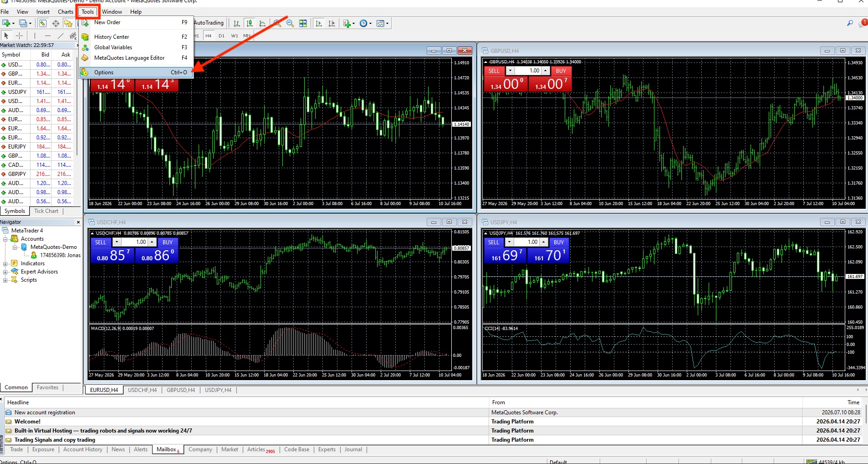Select the Trendline drawing tool
Image resolution: width=868 pixels, height=464 pixels.
[x=61, y=36]
